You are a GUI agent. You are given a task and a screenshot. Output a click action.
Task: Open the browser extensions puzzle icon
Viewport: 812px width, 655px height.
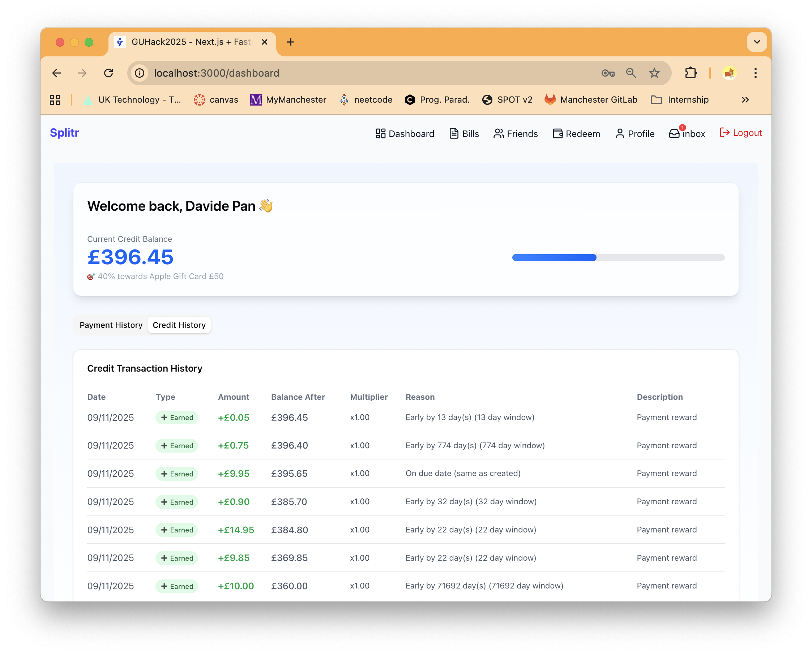pos(691,73)
